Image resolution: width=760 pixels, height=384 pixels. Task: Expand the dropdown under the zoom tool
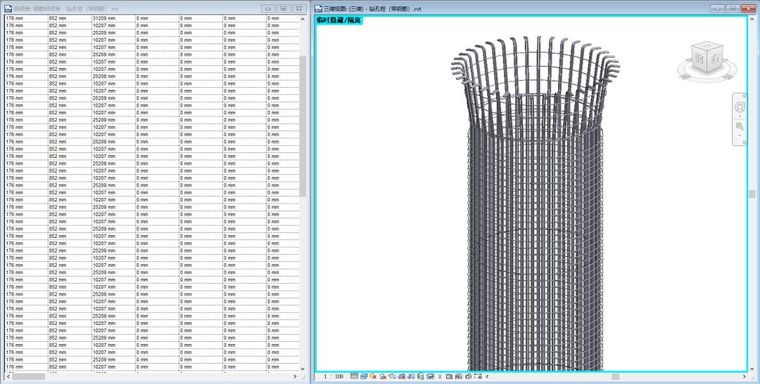tap(740, 136)
